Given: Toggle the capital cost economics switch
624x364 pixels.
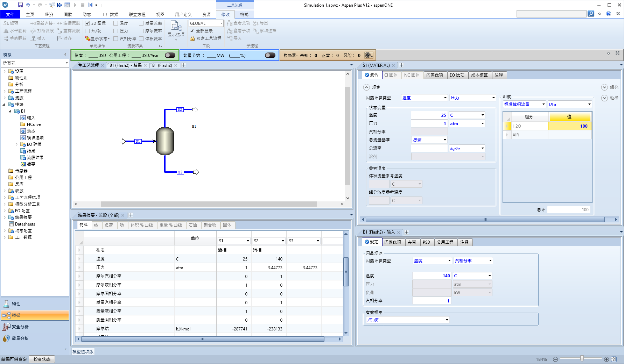Looking at the screenshot, I should tap(170, 55).
